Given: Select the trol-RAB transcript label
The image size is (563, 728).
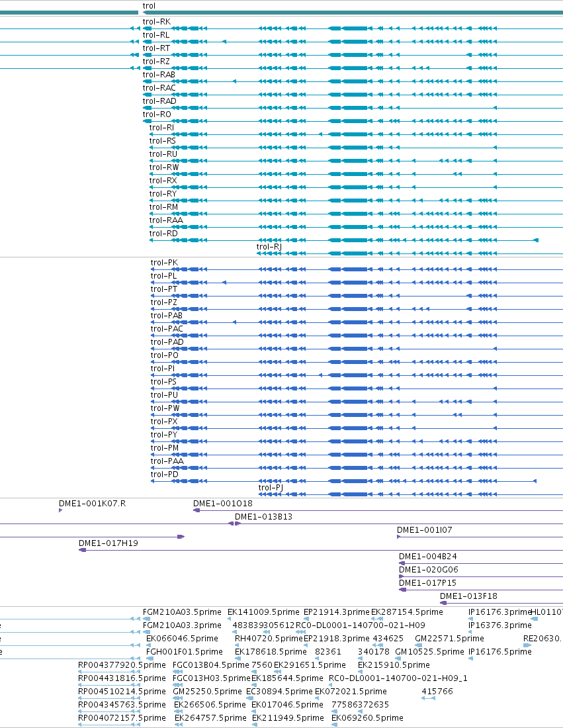Looking at the screenshot, I should [159, 75].
